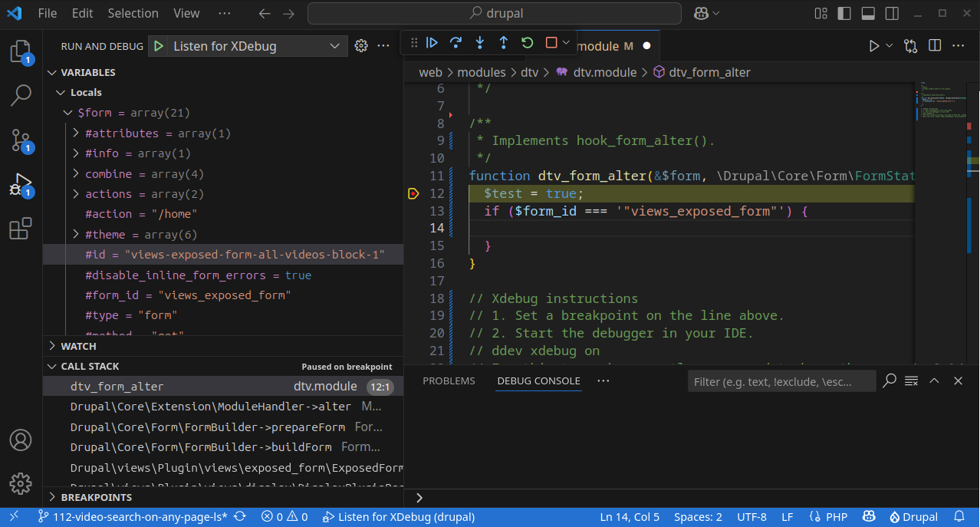Expand the #attributes array

click(x=76, y=133)
